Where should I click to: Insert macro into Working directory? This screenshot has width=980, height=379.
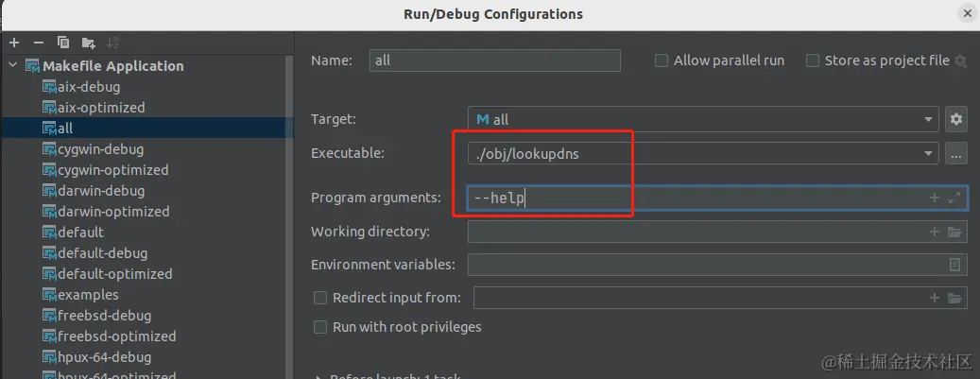point(935,232)
